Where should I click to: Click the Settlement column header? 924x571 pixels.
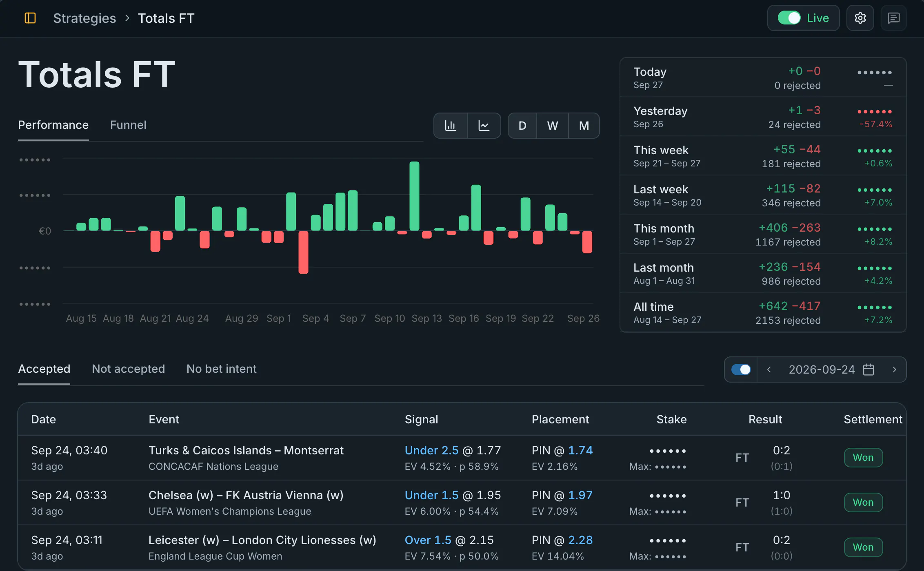pos(873,419)
